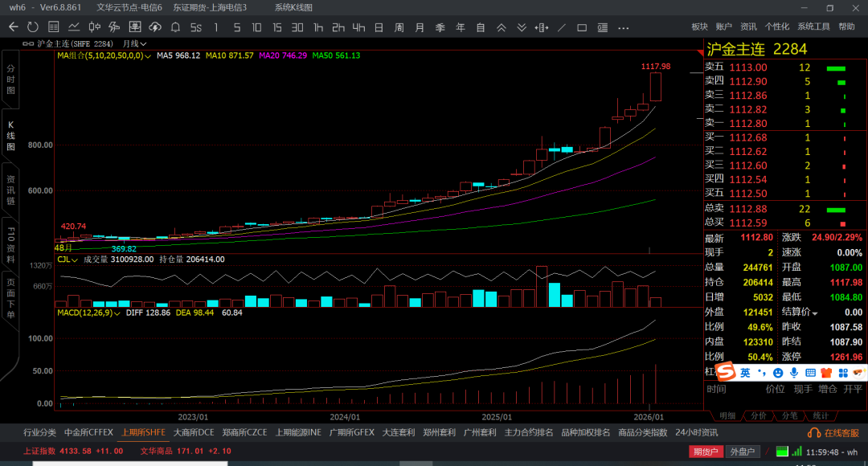This screenshot has height=466, width=868.
Task: Select the rectangle drawing tool
Action: point(582,27)
